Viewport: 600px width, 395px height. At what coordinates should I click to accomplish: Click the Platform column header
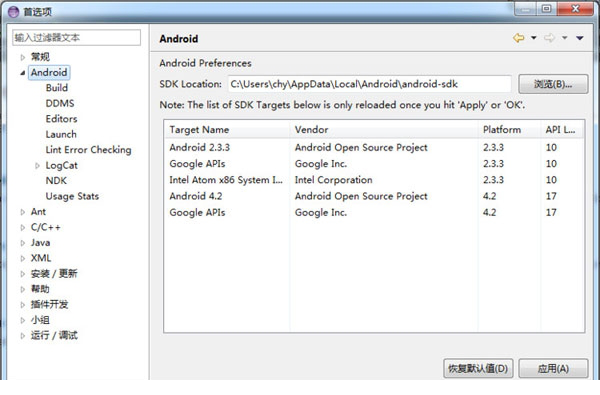(x=509, y=130)
